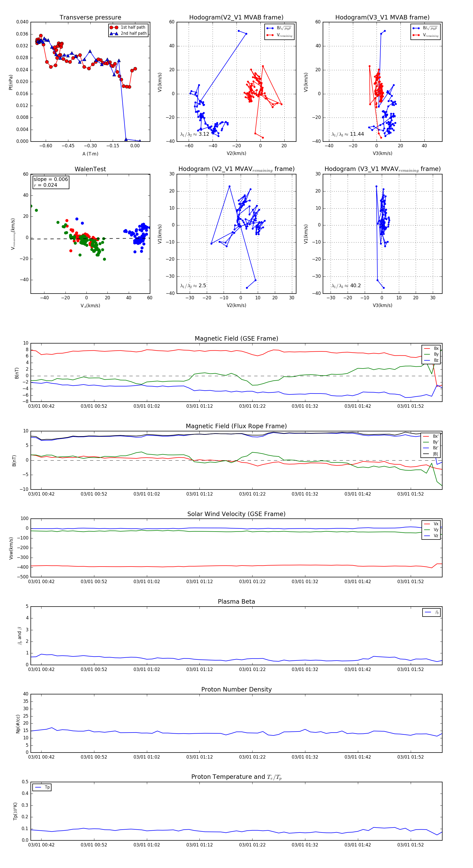Click 'Hodogram (V3_V1 MVAV remaining frame)' title
This screenshot has width=473, height=868.
click(x=382, y=169)
